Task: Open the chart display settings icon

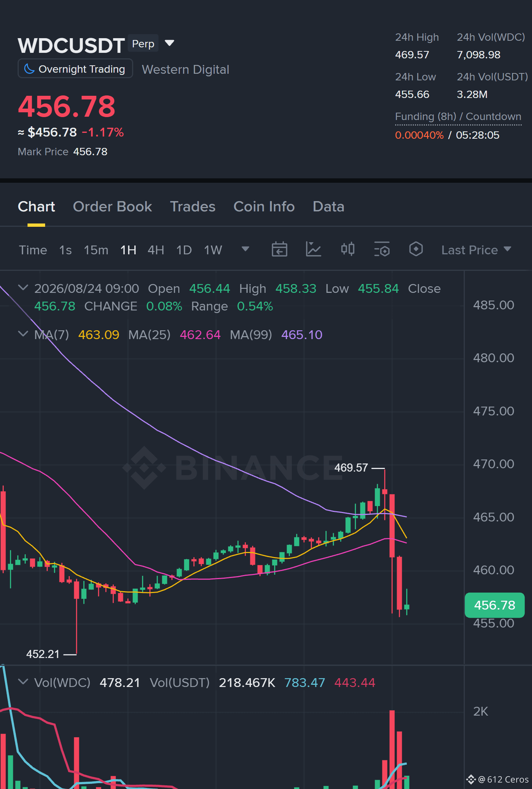Action: [x=382, y=249]
